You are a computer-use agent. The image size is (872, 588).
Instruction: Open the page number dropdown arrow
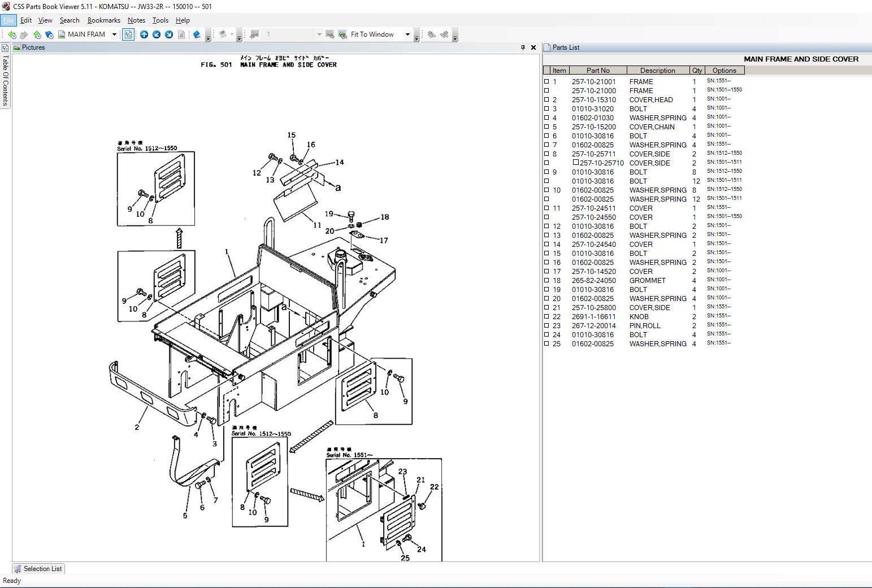318,34
